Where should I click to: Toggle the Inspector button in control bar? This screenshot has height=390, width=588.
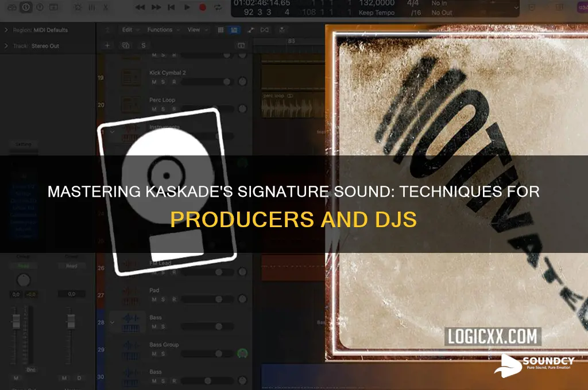click(x=26, y=7)
